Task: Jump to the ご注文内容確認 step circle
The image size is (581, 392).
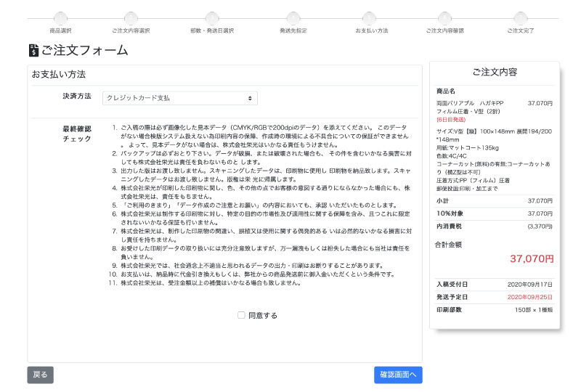Action: click(444, 18)
